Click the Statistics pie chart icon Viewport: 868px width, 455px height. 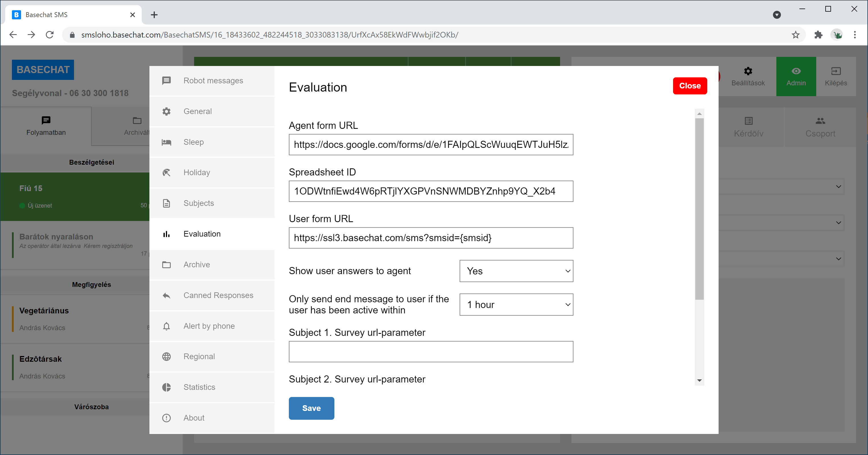click(166, 387)
